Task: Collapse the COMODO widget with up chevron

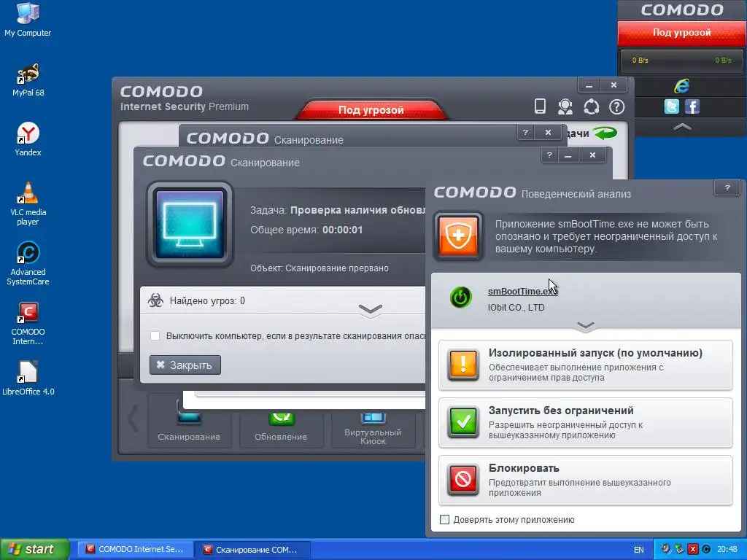Action: 682,127
